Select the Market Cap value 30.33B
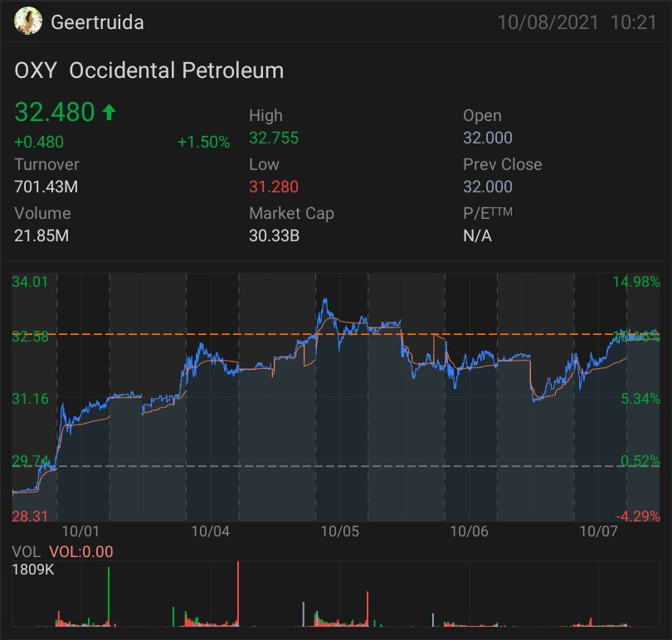This screenshot has width=672, height=640. (x=274, y=235)
